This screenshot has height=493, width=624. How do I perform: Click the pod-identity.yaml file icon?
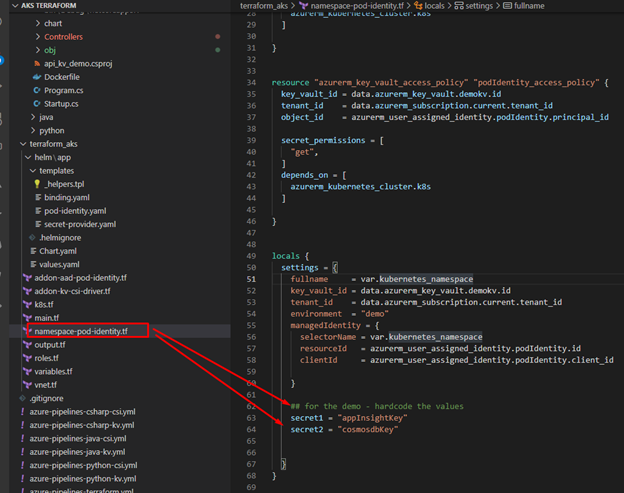pos(38,211)
